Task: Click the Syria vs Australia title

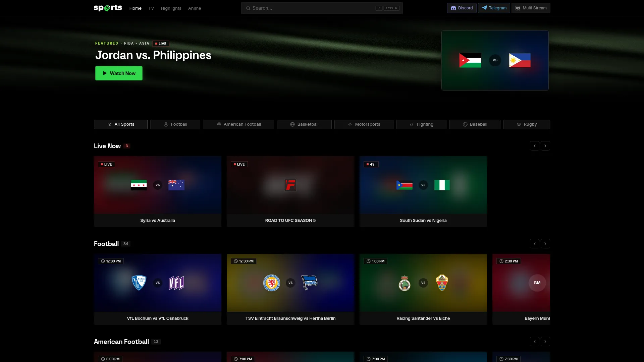Action: pyautogui.click(x=158, y=221)
